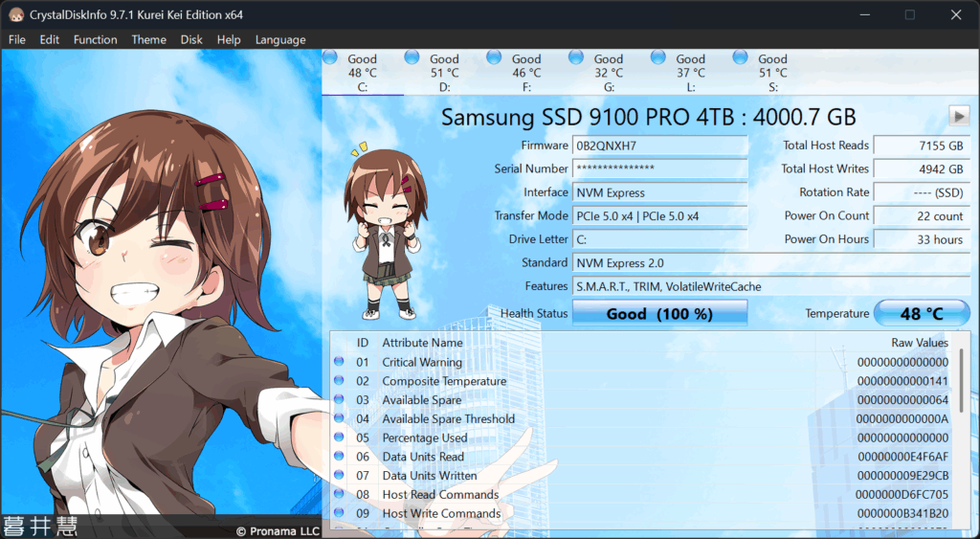Open the File menu
Viewport: 980px width, 539px height.
click(x=17, y=39)
